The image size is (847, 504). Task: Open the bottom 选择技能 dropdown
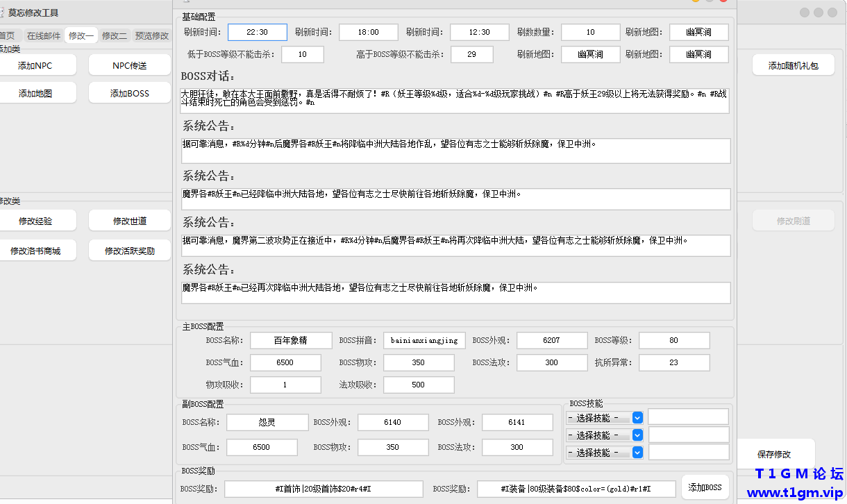point(605,452)
